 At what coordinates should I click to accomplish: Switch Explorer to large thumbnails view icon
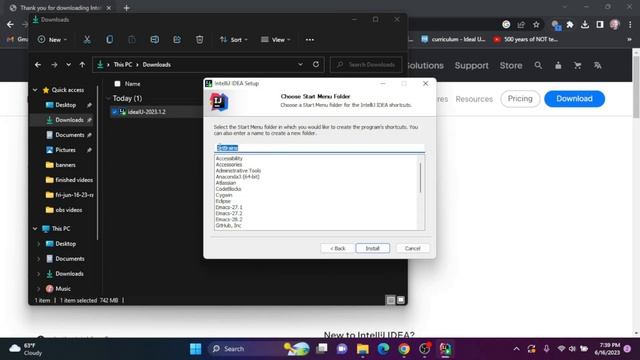coord(401,300)
